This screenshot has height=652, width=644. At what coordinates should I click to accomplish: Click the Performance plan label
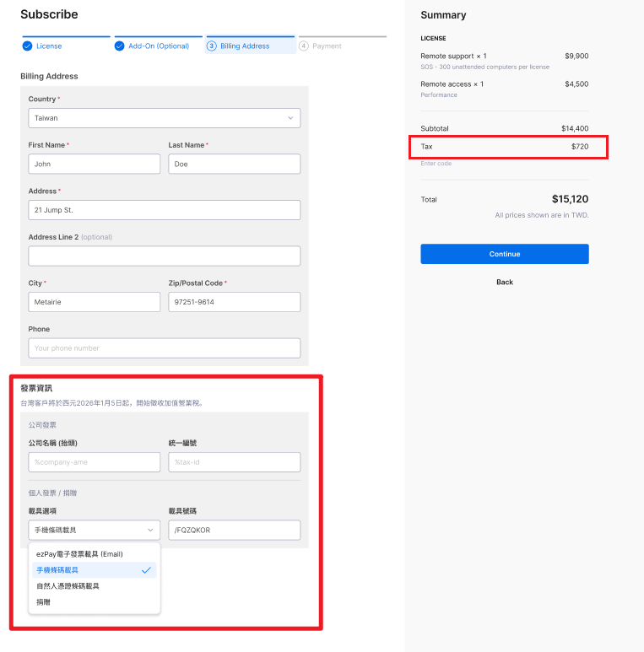pos(439,94)
